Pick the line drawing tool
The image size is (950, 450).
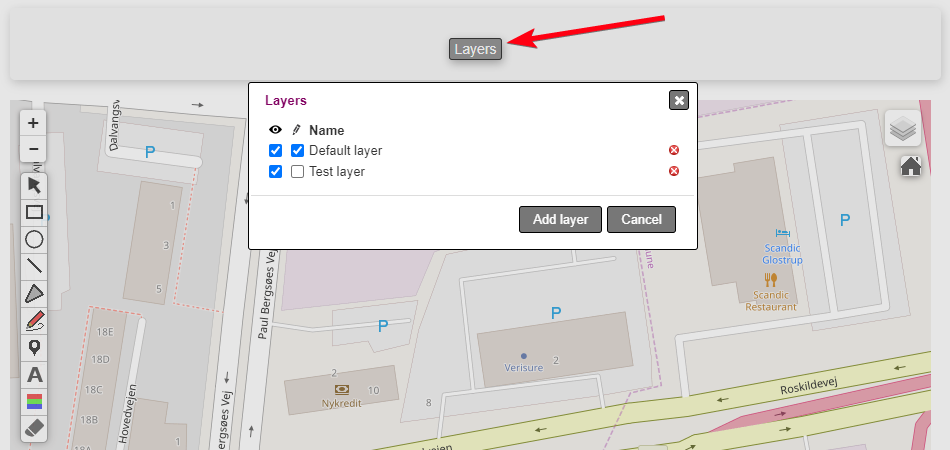pos(34,266)
